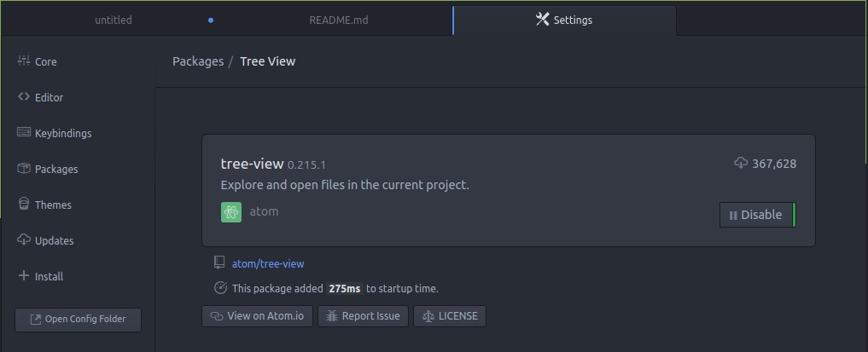Click the 367,628 downloads count
Viewport: 868px width, 352px height.
[x=774, y=164]
